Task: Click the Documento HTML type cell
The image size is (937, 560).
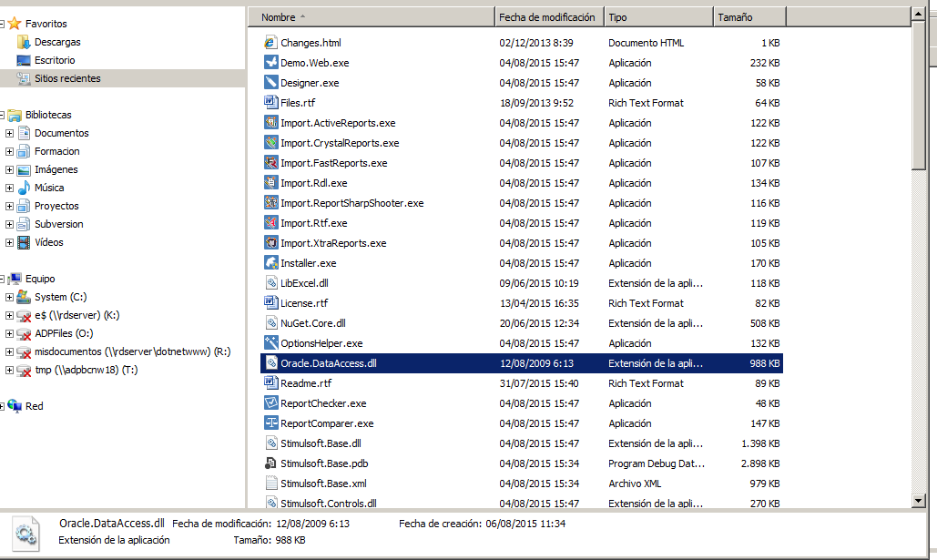Action: click(x=646, y=43)
